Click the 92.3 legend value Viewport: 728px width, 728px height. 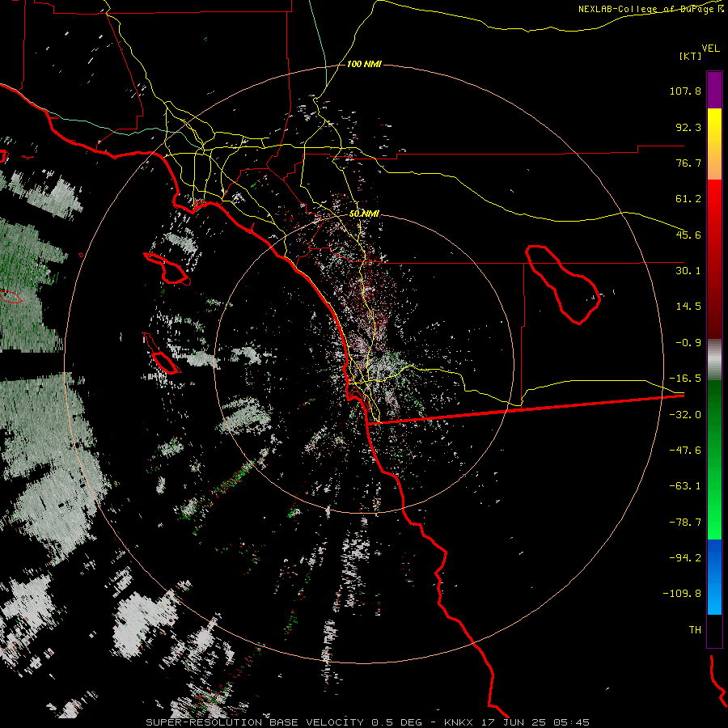point(688,127)
